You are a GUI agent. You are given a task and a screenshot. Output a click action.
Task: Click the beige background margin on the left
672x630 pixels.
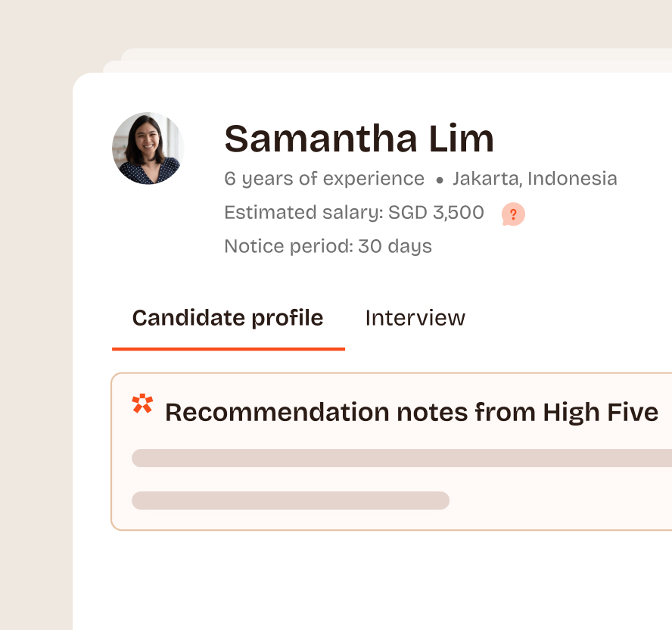36,341
